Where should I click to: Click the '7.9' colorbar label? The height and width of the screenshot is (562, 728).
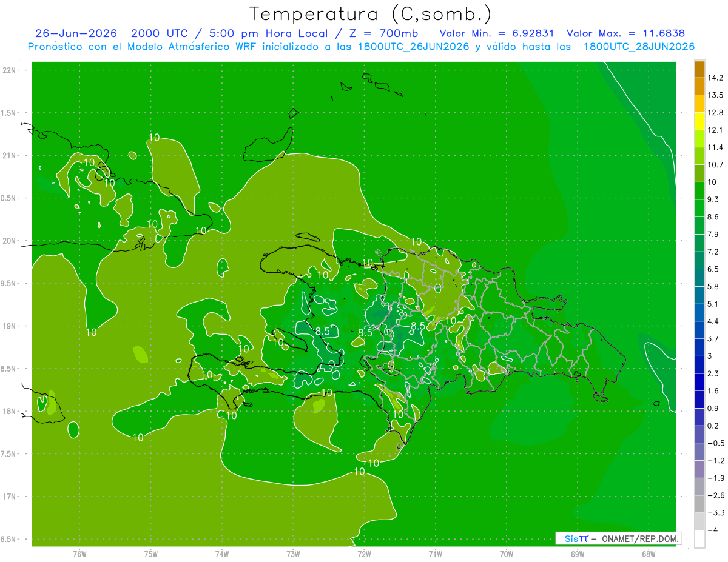[x=713, y=235]
